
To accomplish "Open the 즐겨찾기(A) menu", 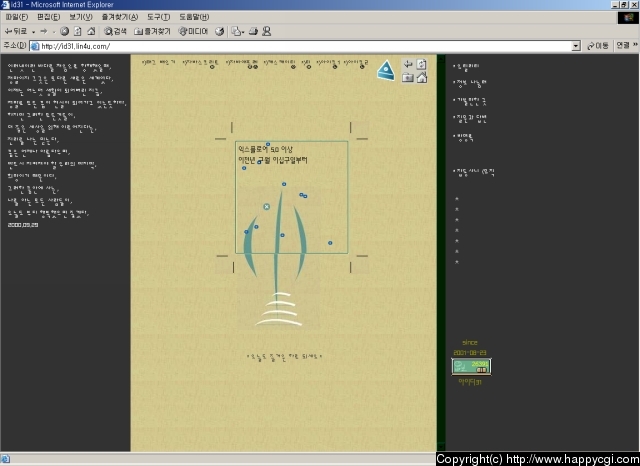I will (x=120, y=17).
